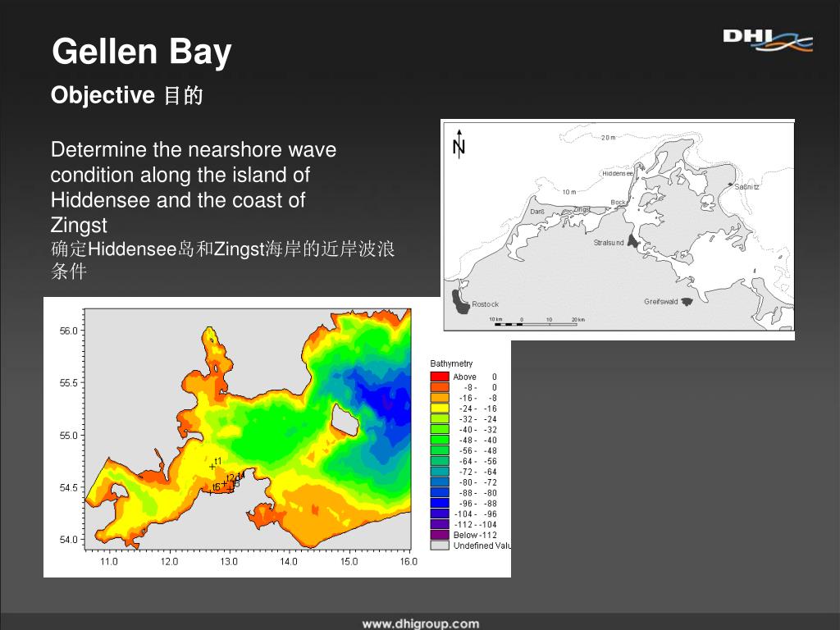
Task: Pick the '-112 - -104' legend swatch
Action: (x=440, y=524)
